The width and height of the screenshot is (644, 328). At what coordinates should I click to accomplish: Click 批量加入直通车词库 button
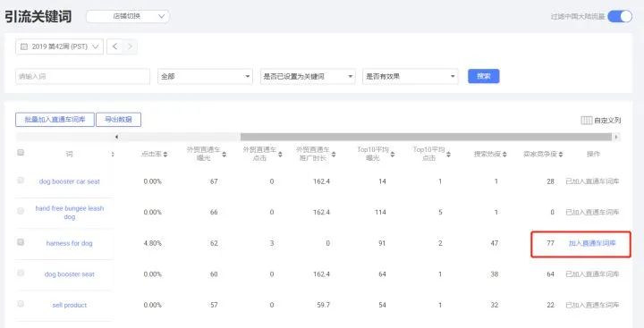[55, 120]
